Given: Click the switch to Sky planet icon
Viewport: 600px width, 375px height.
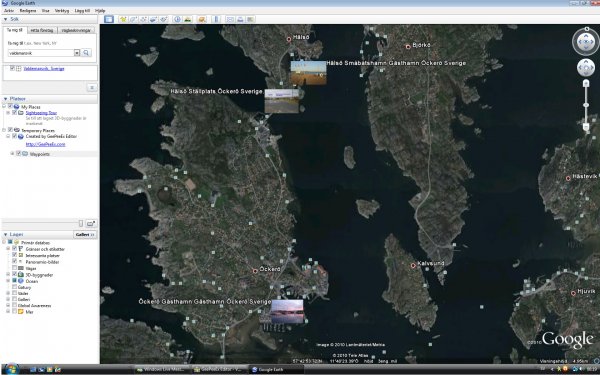Looking at the screenshot, I should click(202, 19).
